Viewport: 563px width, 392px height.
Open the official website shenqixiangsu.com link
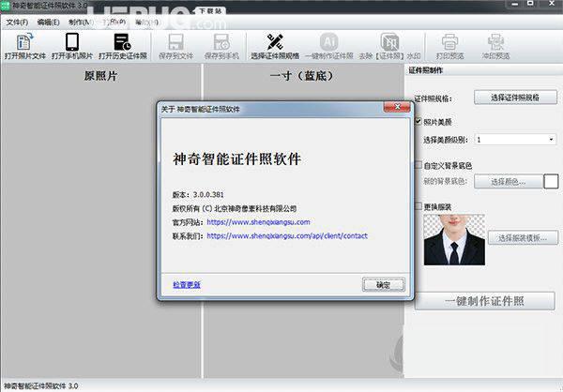(x=259, y=222)
